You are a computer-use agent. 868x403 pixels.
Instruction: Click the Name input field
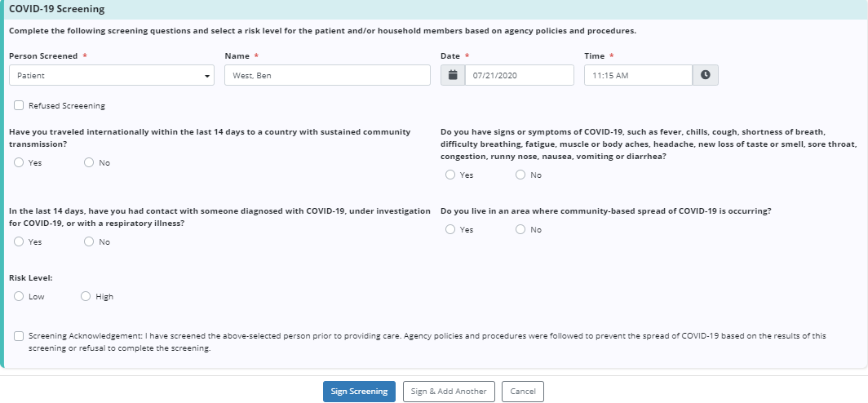(x=327, y=75)
